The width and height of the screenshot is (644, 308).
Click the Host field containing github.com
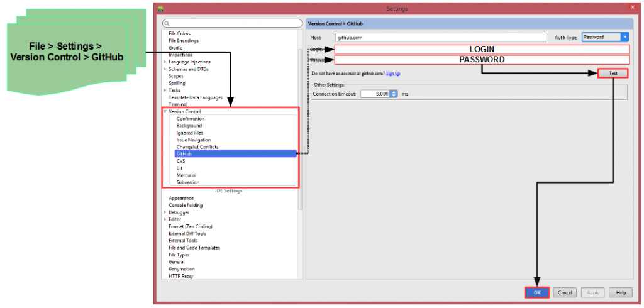(441, 37)
